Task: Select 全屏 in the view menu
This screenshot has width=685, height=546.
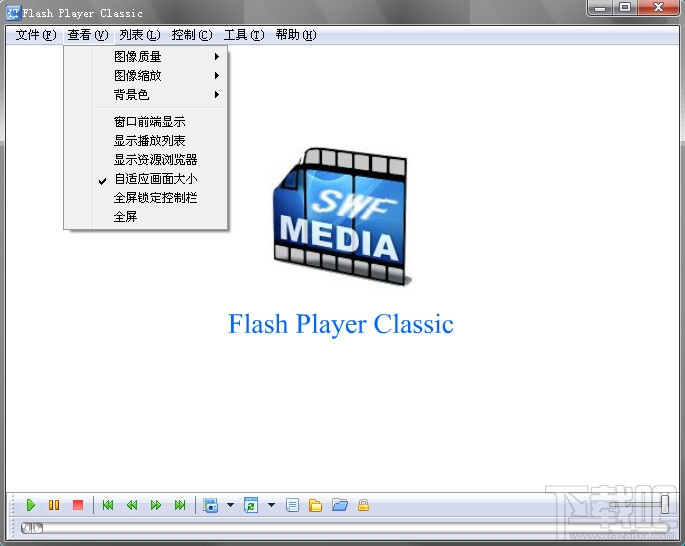Action: pos(145,217)
